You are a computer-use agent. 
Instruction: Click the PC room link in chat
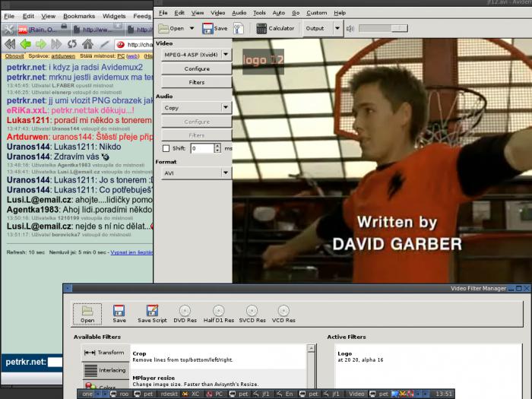[x=121, y=56]
